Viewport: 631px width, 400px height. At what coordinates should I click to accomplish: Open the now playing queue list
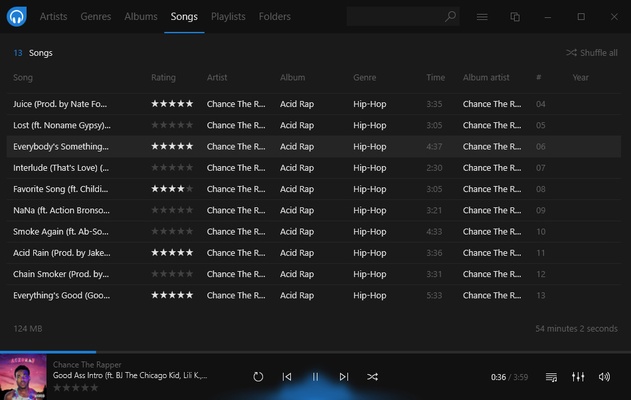[x=551, y=377]
